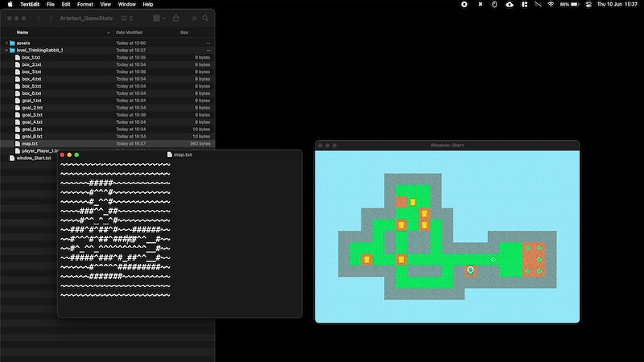Click inside the map.txt text area
Viewport: 644px width, 362px height.
(180, 237)
